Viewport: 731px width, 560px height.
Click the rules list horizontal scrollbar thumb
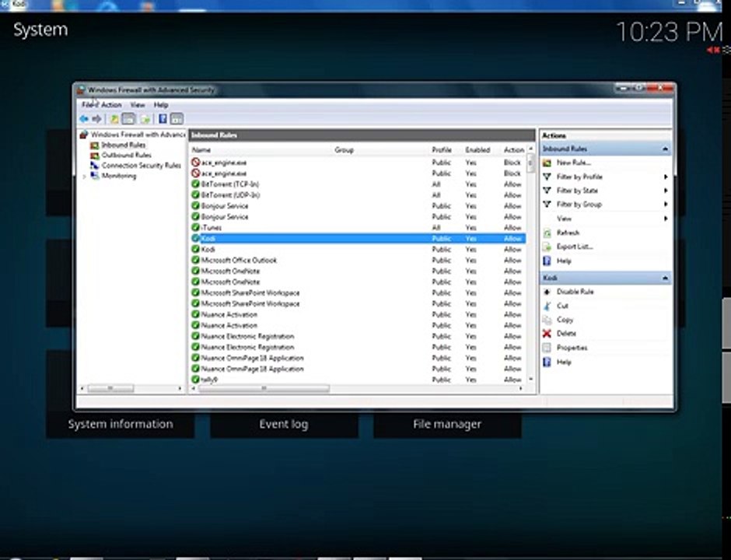(264, 388)
